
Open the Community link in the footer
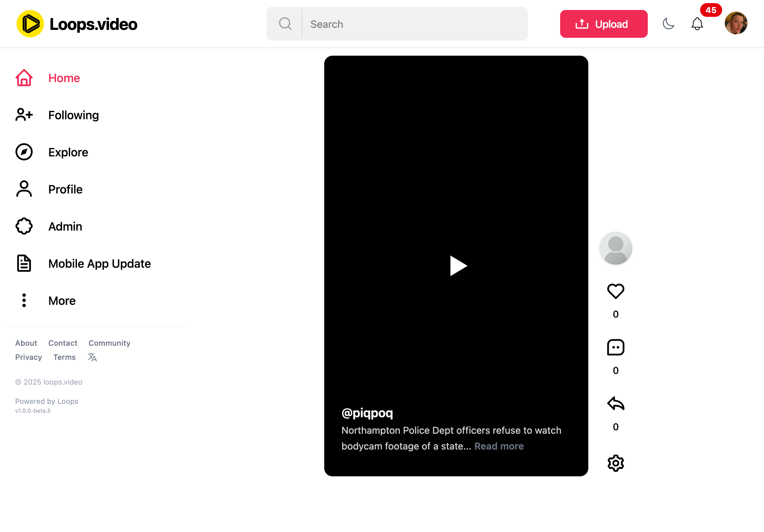pyautogui.click(x=109, y=343)
